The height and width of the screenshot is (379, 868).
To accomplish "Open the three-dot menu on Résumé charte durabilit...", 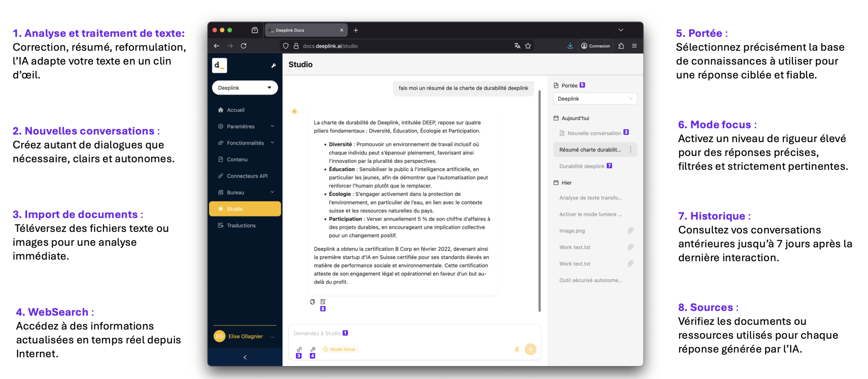I will (x=630, y=149).
